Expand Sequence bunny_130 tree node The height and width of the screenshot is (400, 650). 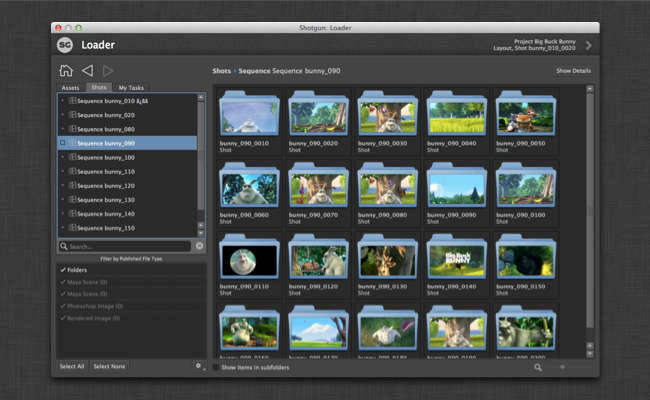pos(63,199)
